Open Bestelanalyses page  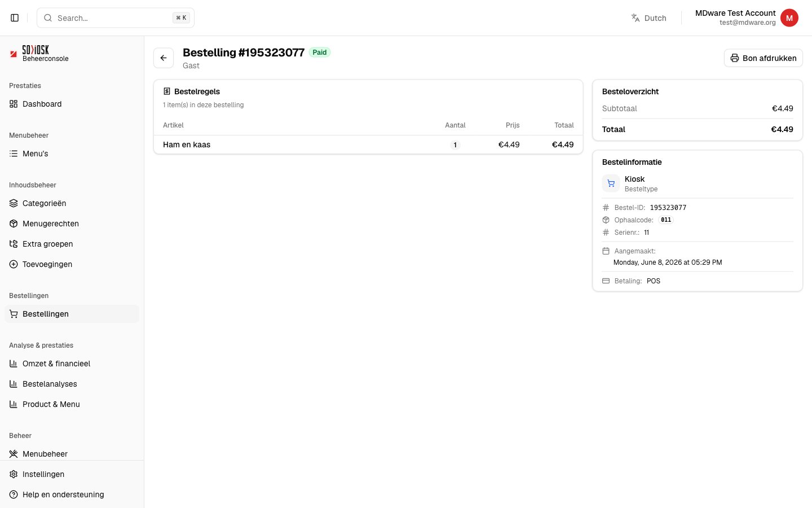(x=72, y=384)
